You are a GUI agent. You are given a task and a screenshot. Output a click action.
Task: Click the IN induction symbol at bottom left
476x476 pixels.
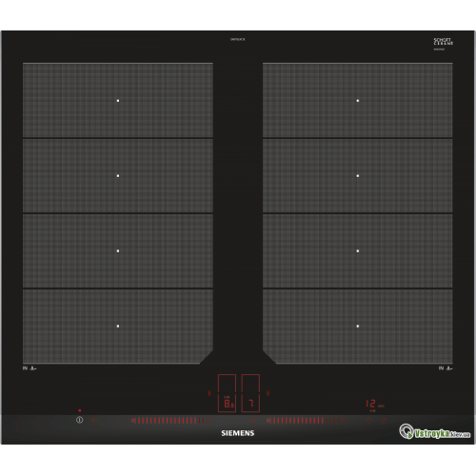30,368
